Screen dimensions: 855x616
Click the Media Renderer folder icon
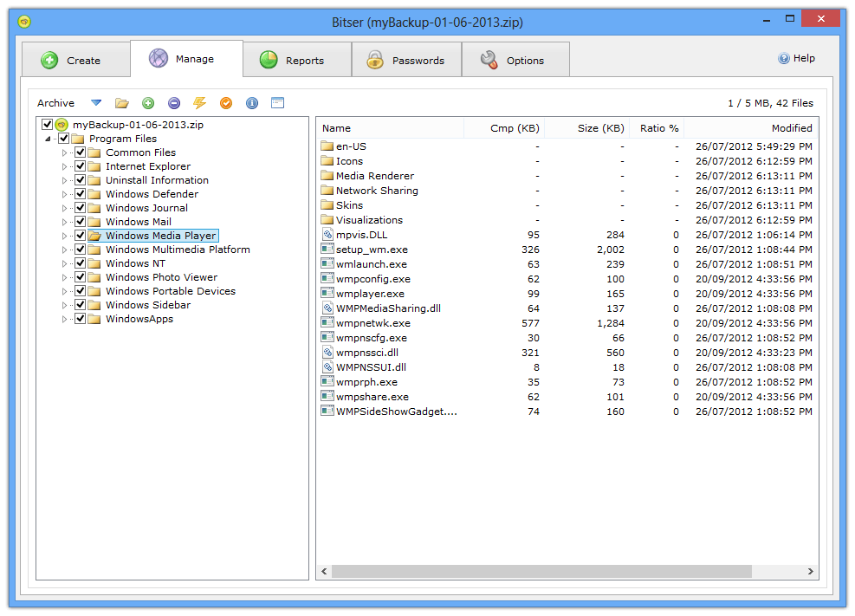pos(327,176)
